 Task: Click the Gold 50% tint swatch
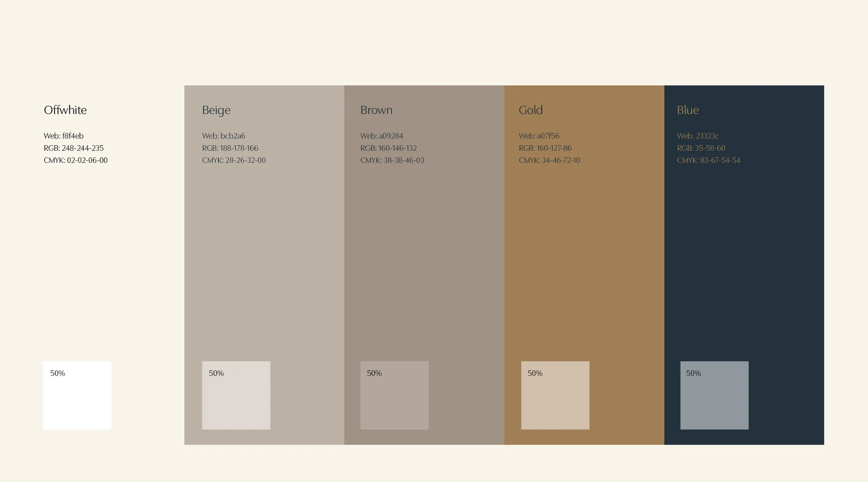tap(555, 395)
